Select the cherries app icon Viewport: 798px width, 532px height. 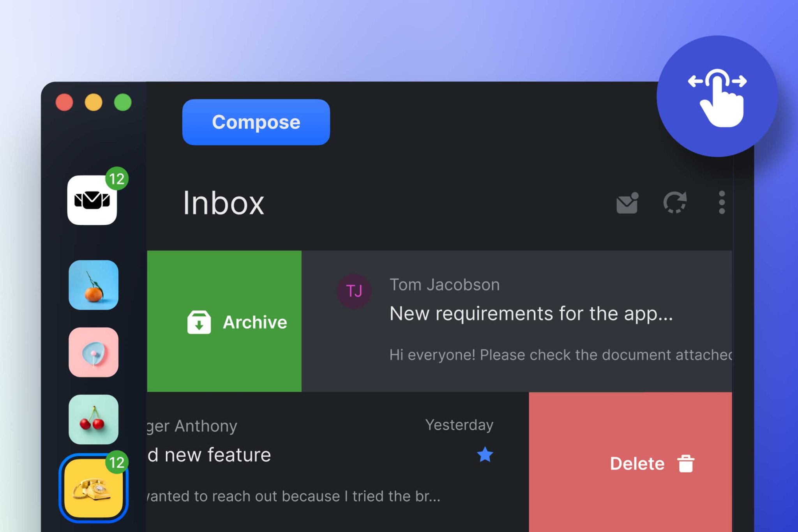(x=93, y=419)
